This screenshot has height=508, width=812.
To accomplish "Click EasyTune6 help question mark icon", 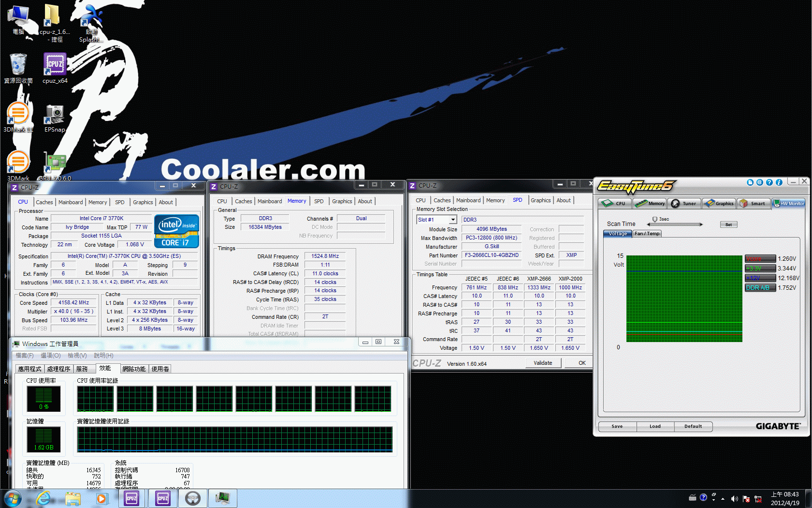I will click(769, 182).
